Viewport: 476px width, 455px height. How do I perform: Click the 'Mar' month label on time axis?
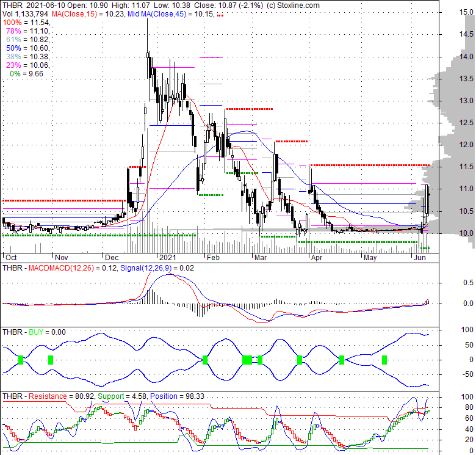click(261, 258)
